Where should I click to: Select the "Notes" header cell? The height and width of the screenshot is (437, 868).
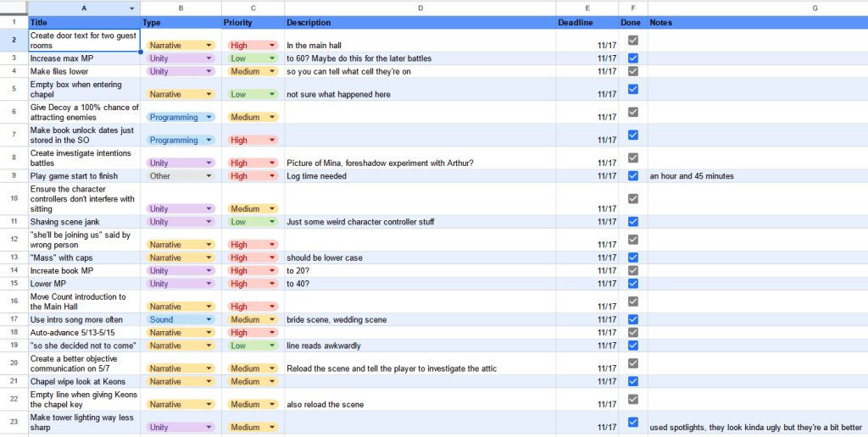point(757,22)
